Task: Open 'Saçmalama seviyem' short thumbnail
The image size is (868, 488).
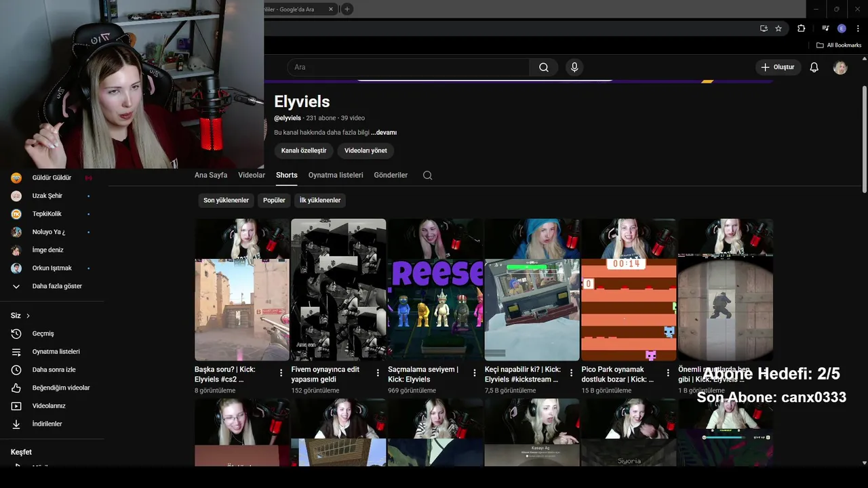Action: [435, 289]
